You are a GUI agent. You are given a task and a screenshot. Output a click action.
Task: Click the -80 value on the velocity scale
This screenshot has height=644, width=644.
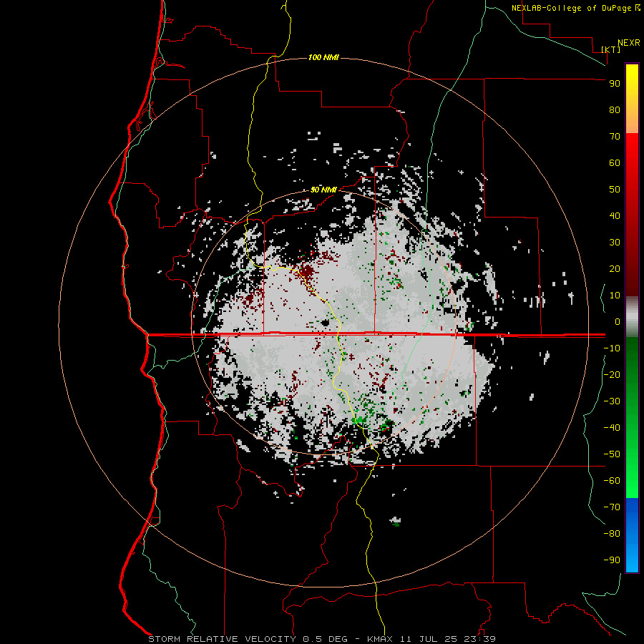coord(612,534)
